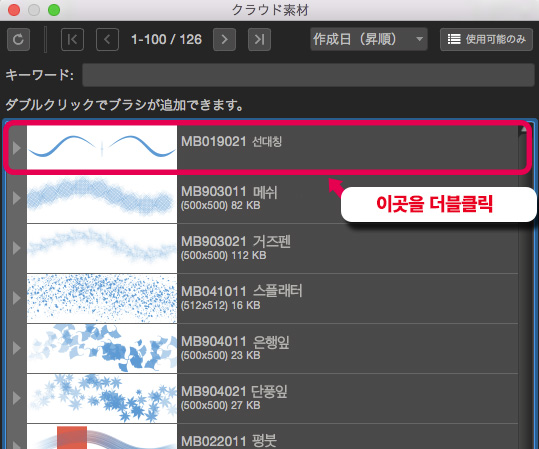Click the キーワード search field

pyautogui.click(x=308, y=75)
